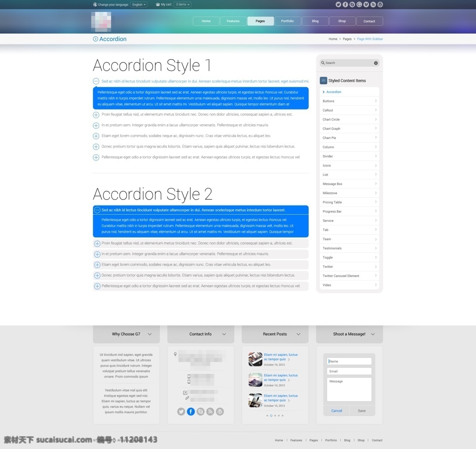
Task: Click the highlighted Recent Posts carousel dot
Action: 271,416
